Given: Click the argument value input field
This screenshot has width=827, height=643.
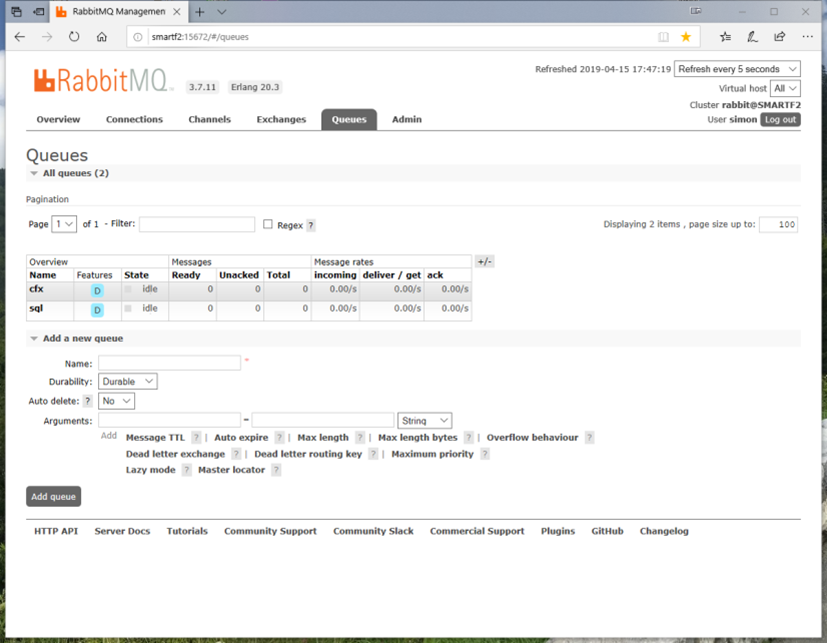Looking at the screenshot, I should (323, 420).
